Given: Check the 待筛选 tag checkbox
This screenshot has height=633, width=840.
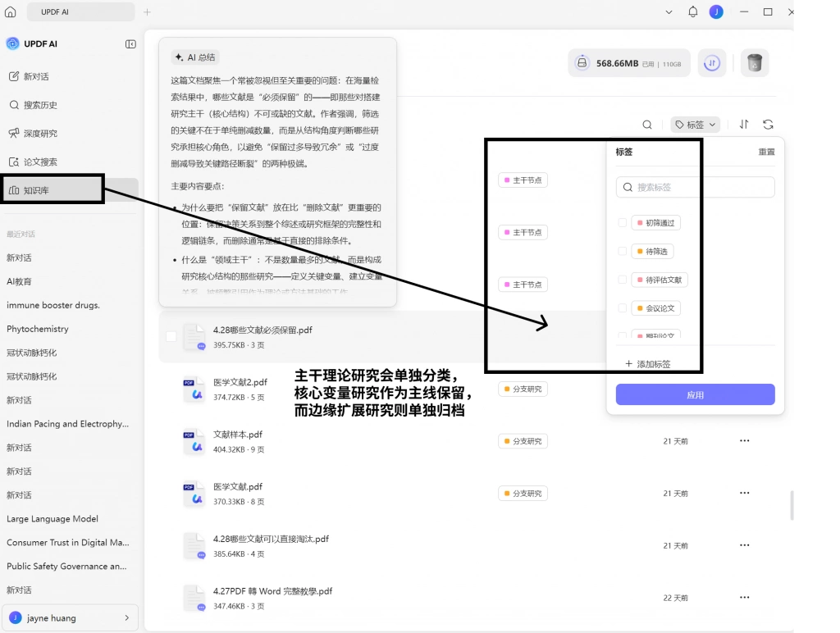Looking at the screenshot, I should point(622,251).
